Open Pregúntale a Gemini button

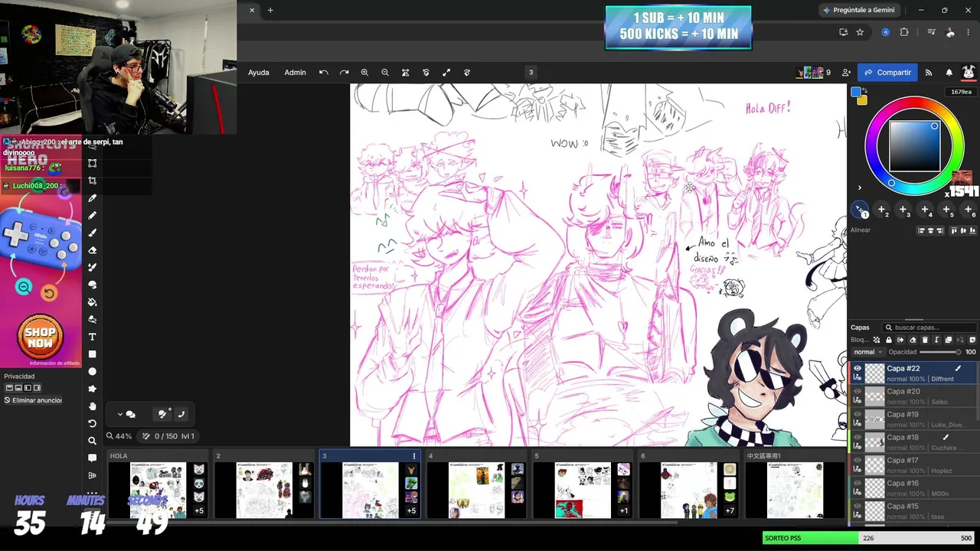(x=858, y=10)
